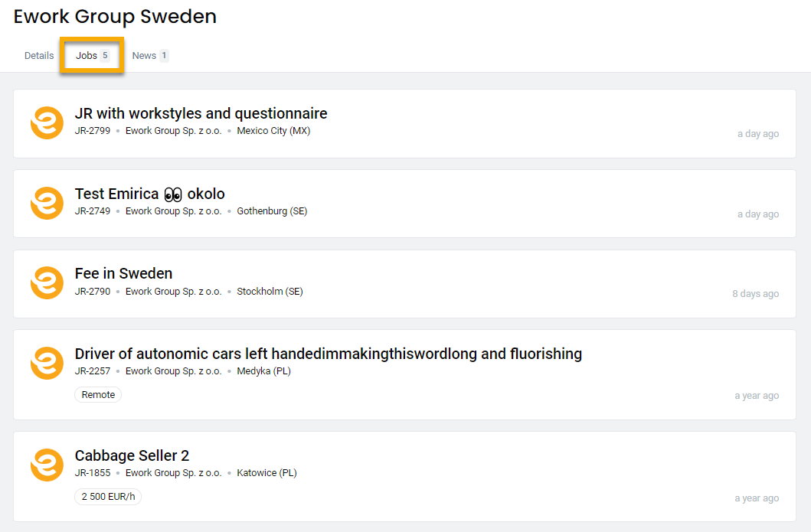Open the Test Emirica okolo job
The width and height of the screenshot is (811, 532).
(x=149, y=194)
